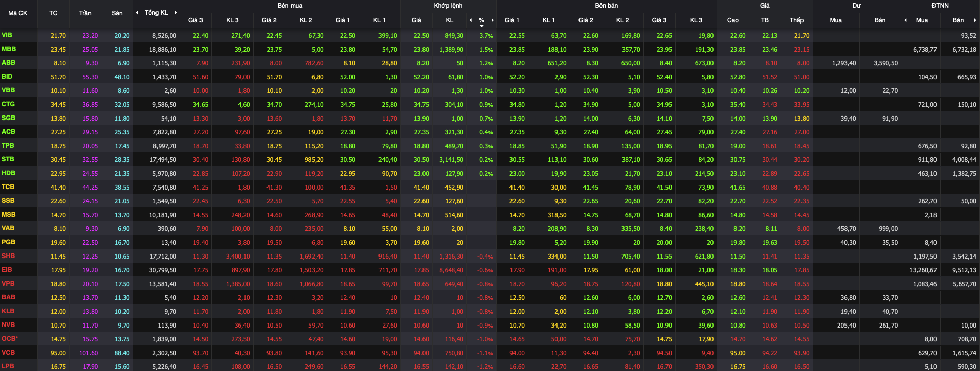Open the BID stock symbol

coord(7,77)
